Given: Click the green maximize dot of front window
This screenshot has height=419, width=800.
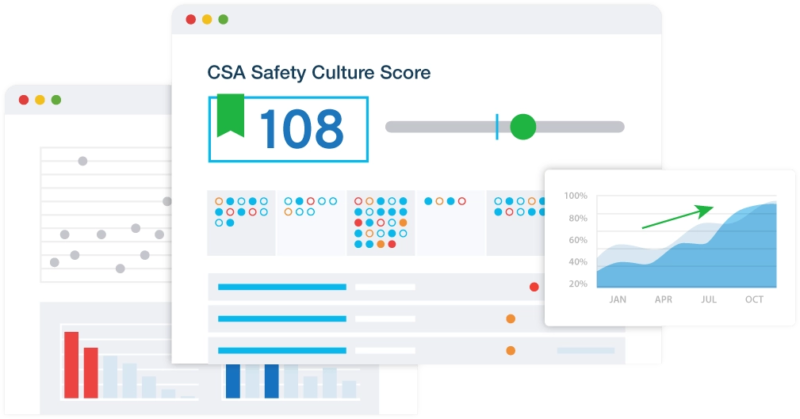Looking at the screenshot, I should point(223,19).
